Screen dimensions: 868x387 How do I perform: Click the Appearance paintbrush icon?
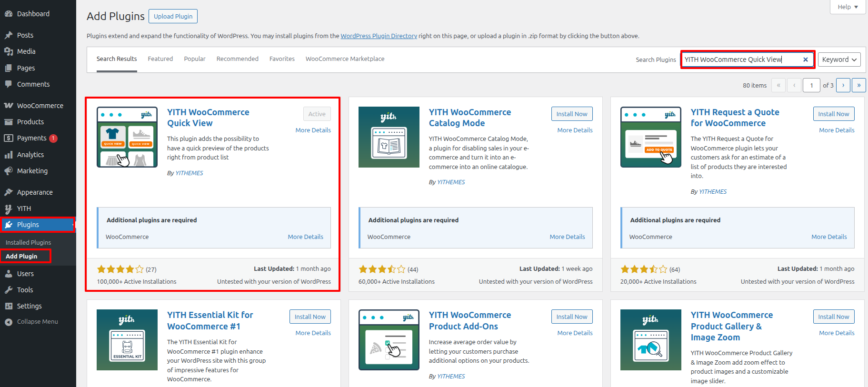[8, 192]
